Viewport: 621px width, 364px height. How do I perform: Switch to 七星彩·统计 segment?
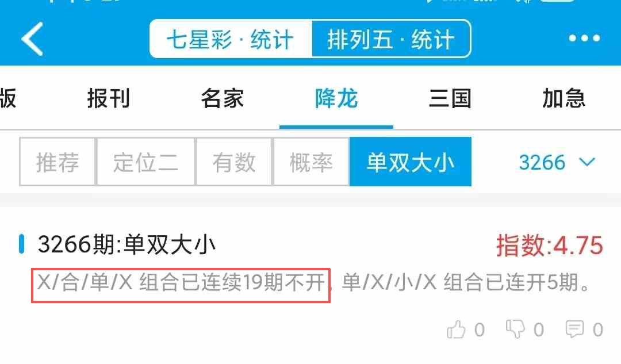pos(231,39)
